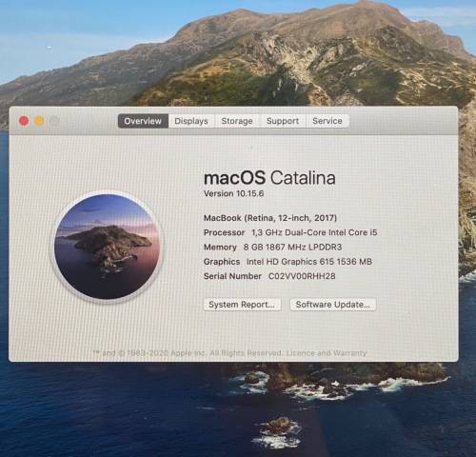476x457 pixels.
Task: Click the disabled grey zoom button
Action: click(54, 121)
